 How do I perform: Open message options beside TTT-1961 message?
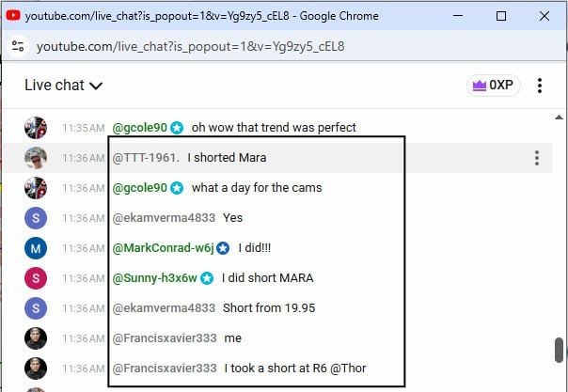pyautogui.click(x=537, y=158)
